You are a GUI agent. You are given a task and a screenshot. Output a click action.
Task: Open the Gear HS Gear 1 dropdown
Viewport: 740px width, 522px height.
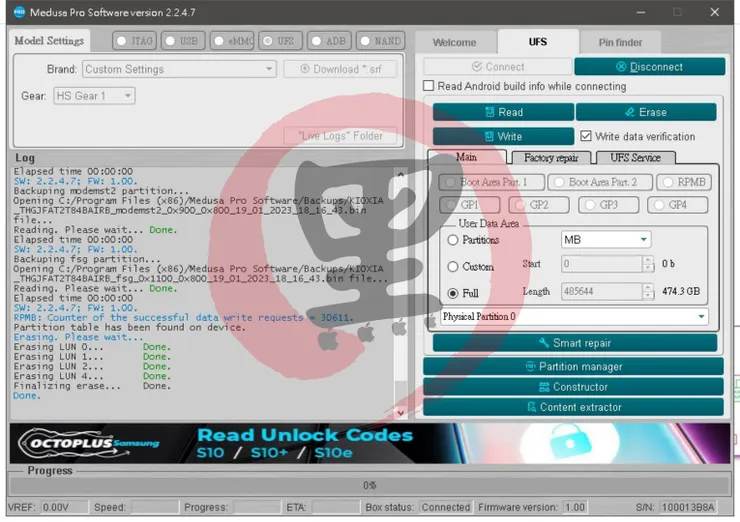pyautogui.click(x=94, y=96)
